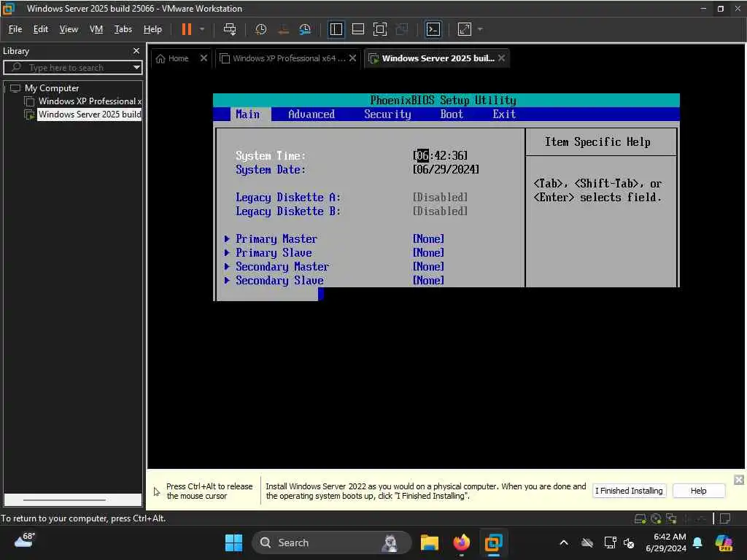Viewport: 747px width, 560px height.
Task: Show hidden tray icons chevron
Action: (x=564, y=542)
